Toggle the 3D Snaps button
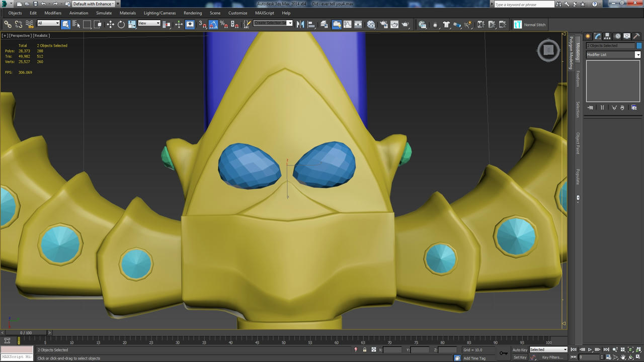This screenshot has height=362, width=644. point(202,24)
